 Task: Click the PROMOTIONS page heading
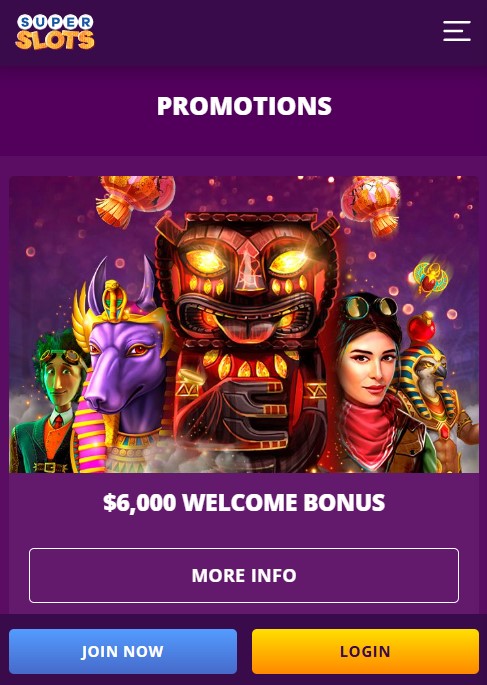[x=244, y=106]
